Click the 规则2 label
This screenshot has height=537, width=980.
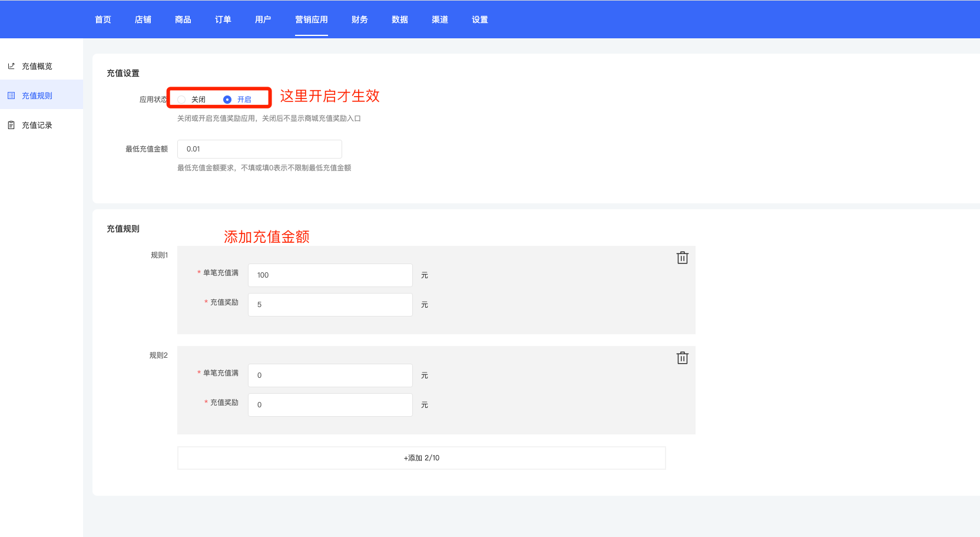(x=158, y=355)
